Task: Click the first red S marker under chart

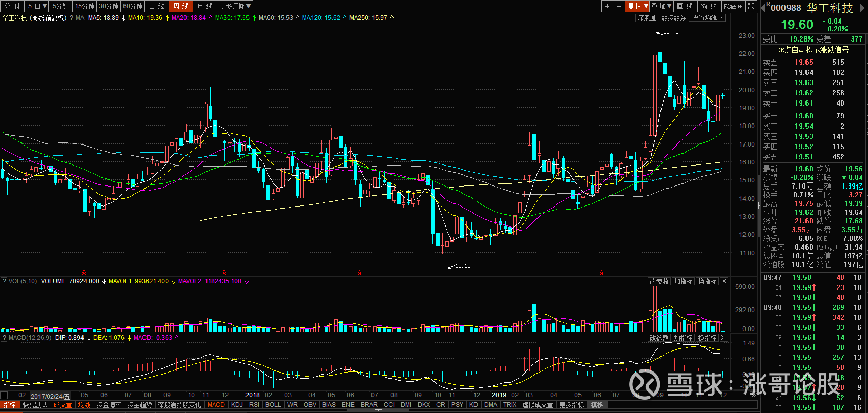Action: (x=84, y=273)
